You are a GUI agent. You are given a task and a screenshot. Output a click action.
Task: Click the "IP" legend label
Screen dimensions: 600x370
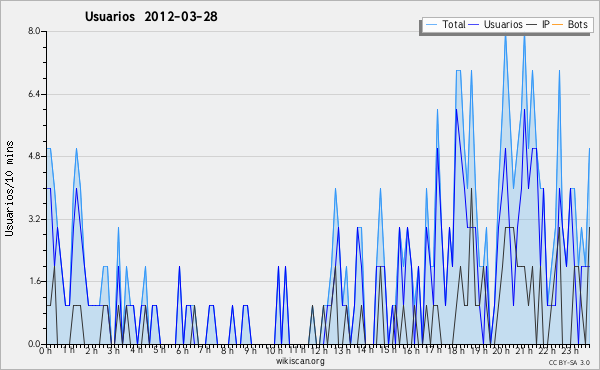tap(546, 24)
